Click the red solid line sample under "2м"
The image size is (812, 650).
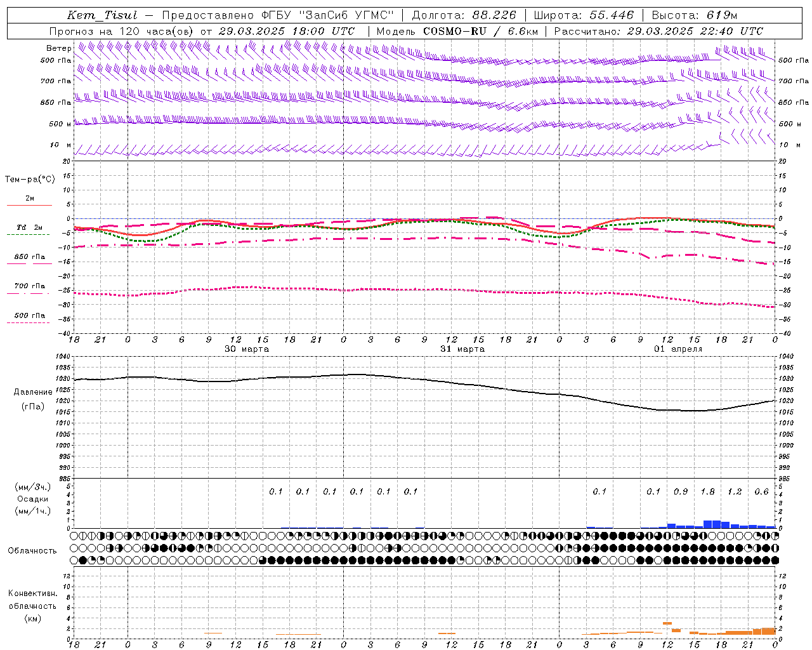pyautogui.click(x=29, y=206)
